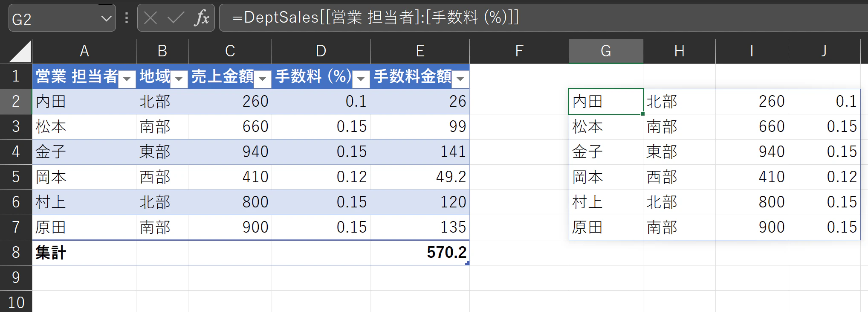Screen dimensions: 868x312
Task: Select column G header
Action: [606, 51]
